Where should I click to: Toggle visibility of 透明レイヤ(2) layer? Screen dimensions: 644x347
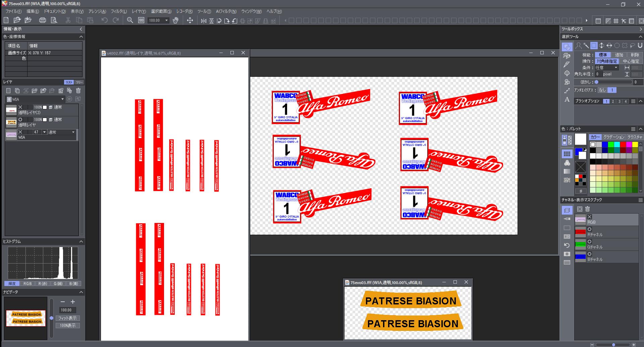coord(20,107)
